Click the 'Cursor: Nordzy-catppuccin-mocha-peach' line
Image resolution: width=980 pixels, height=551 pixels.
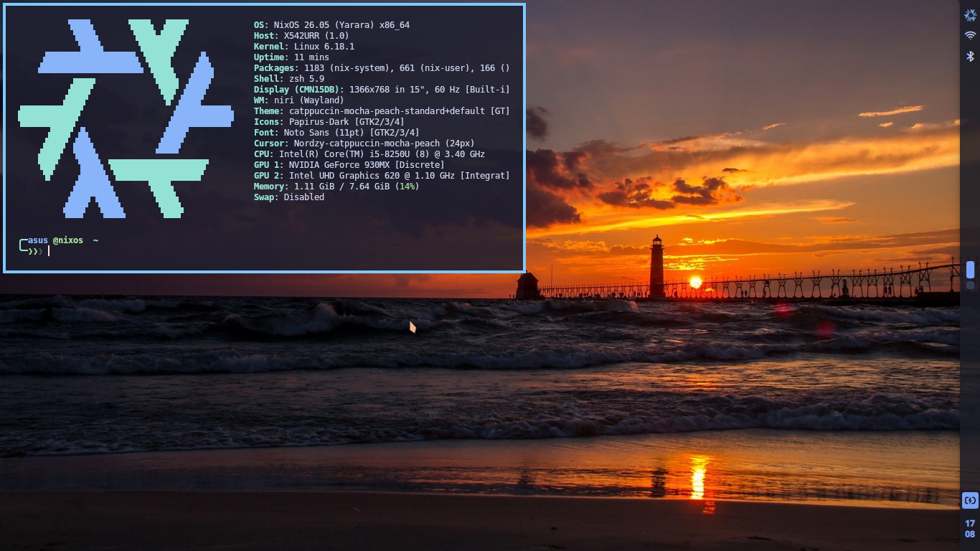point(364,143)
